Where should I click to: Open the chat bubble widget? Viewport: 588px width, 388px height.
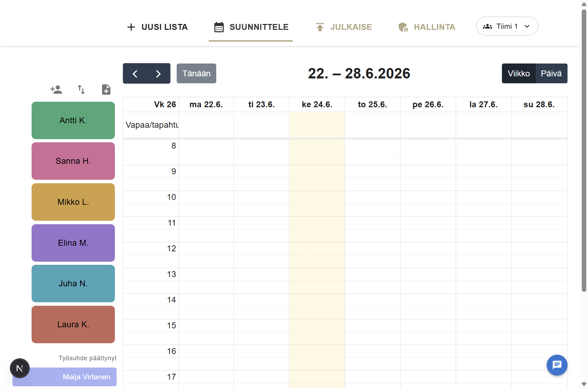tap(557, 365)
